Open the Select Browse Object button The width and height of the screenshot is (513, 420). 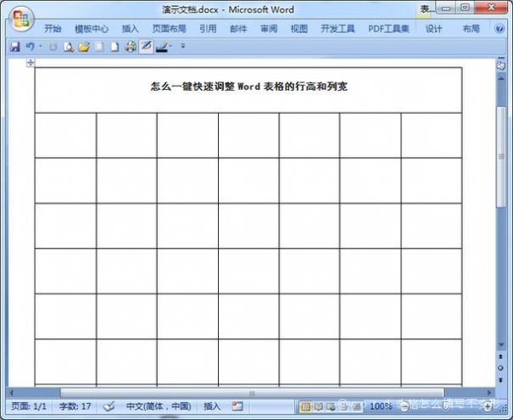click(x=500, y=368)
